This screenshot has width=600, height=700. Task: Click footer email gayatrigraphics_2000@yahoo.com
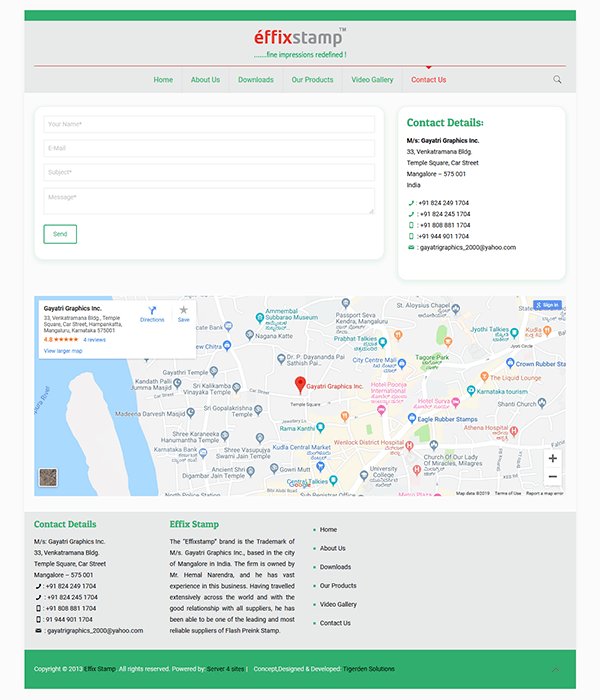coord(95,631)
